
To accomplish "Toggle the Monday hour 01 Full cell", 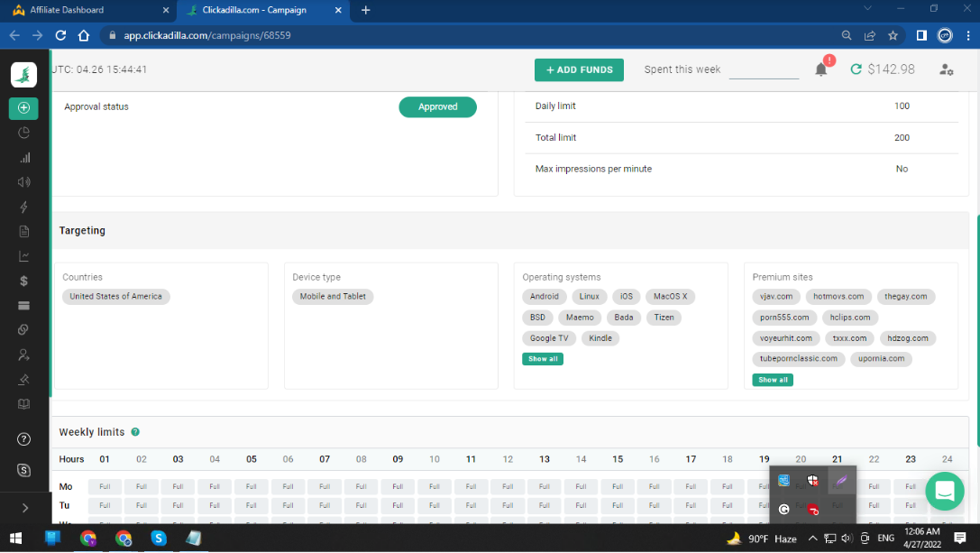I will pyautogui.click(x=105, y=486).
